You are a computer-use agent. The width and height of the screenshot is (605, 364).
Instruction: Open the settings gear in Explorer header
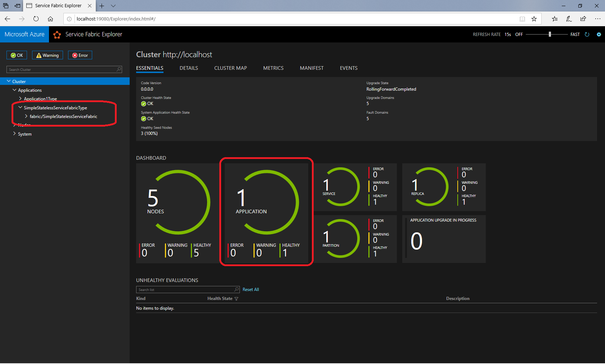[x=599, y=35]
